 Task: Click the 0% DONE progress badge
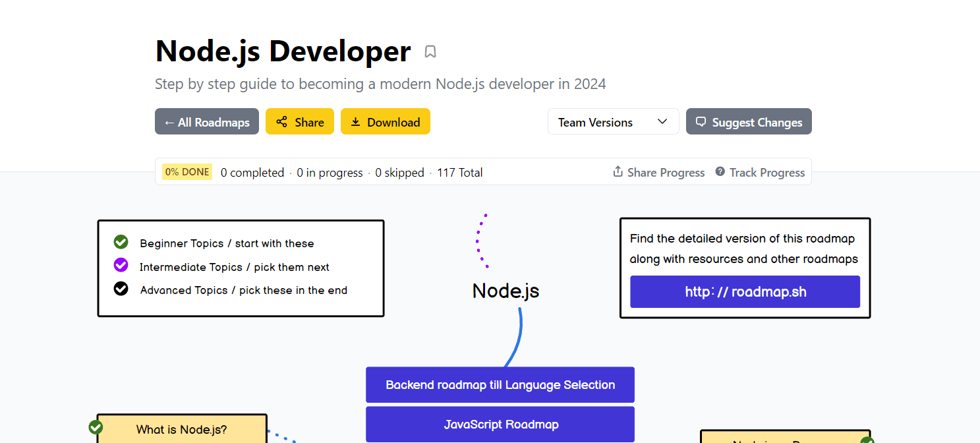[x=187, y=172]
